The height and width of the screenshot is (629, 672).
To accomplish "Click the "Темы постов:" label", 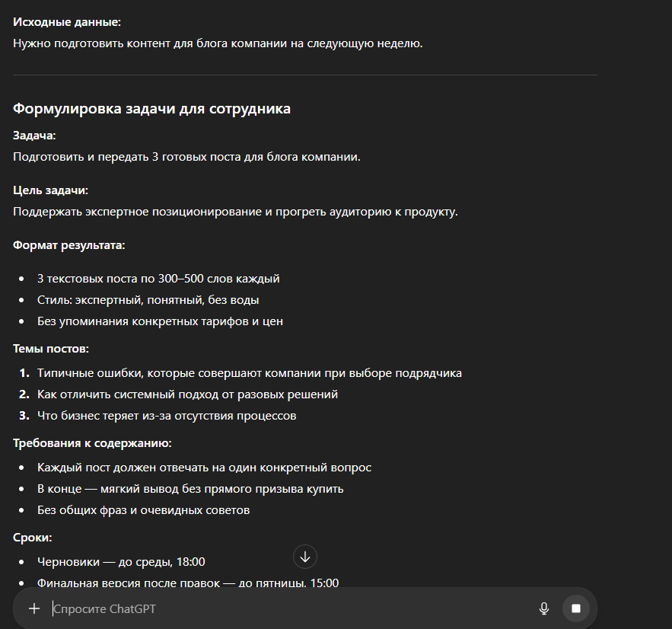I will 51,349.
